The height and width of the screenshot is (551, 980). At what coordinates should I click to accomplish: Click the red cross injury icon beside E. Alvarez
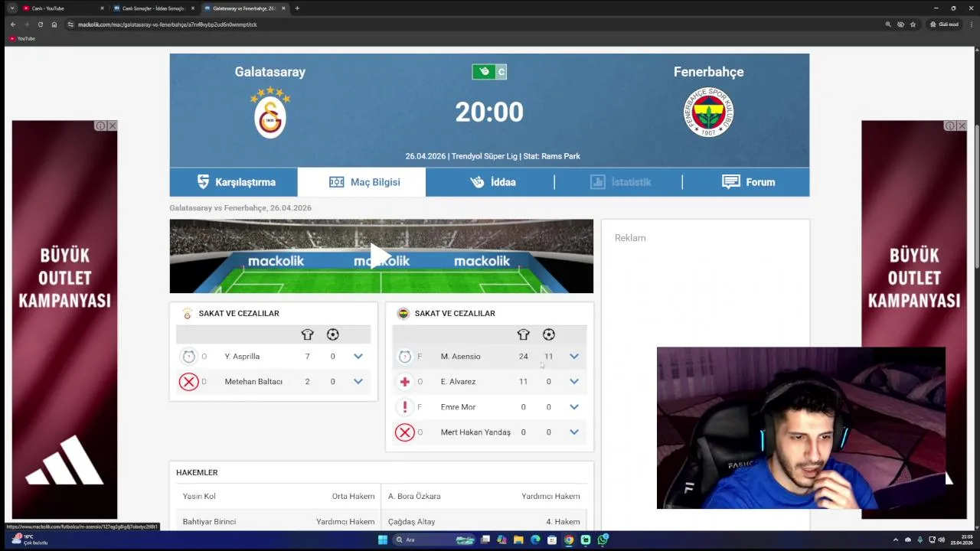coord(404,382)
